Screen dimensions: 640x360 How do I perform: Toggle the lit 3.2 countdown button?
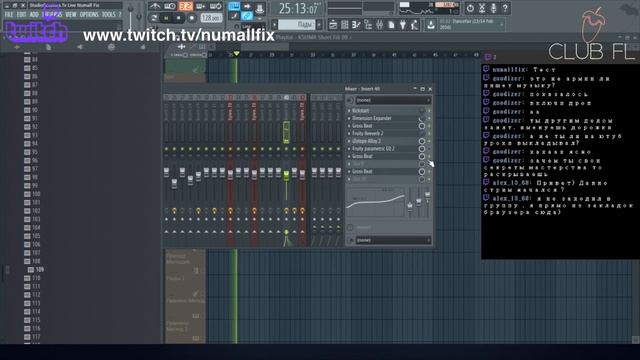click(x=186, y=6)
